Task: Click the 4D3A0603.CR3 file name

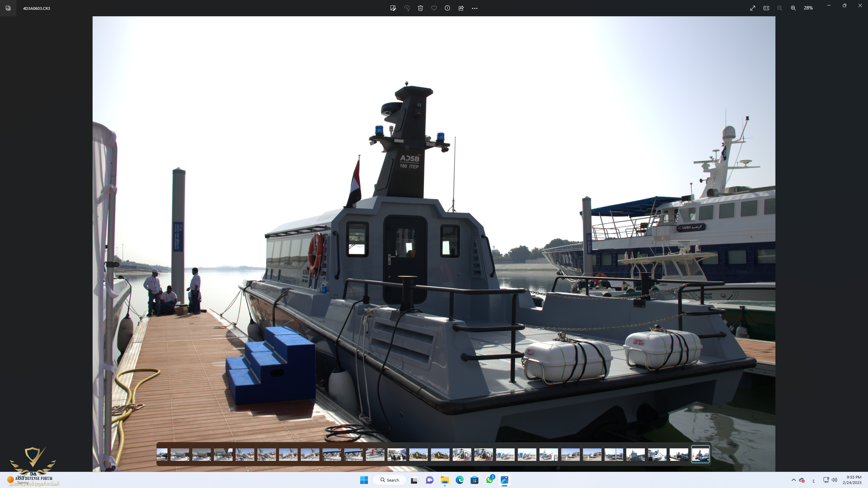Action: 37,8
